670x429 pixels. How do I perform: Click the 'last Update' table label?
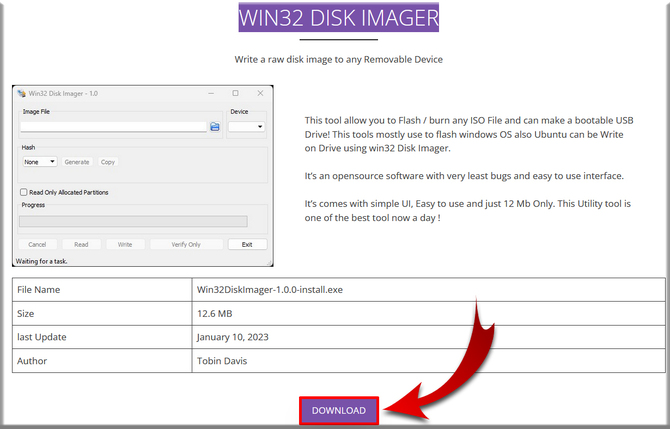(42, 337)
